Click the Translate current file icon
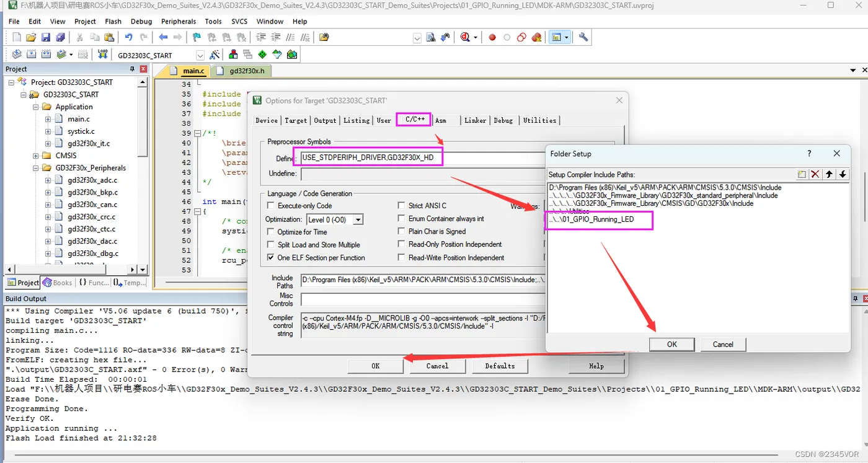 [x=17, y=55]
